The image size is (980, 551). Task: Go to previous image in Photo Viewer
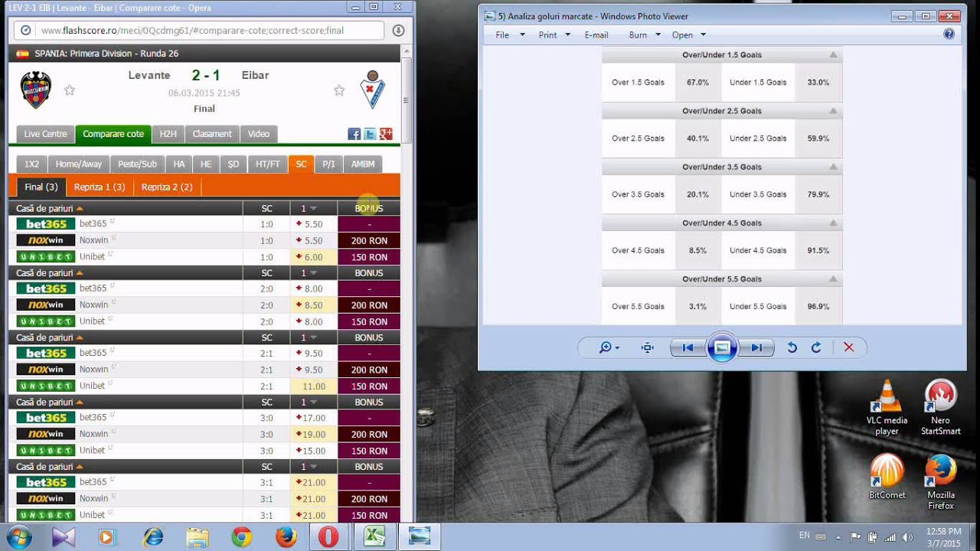point(688,347)
